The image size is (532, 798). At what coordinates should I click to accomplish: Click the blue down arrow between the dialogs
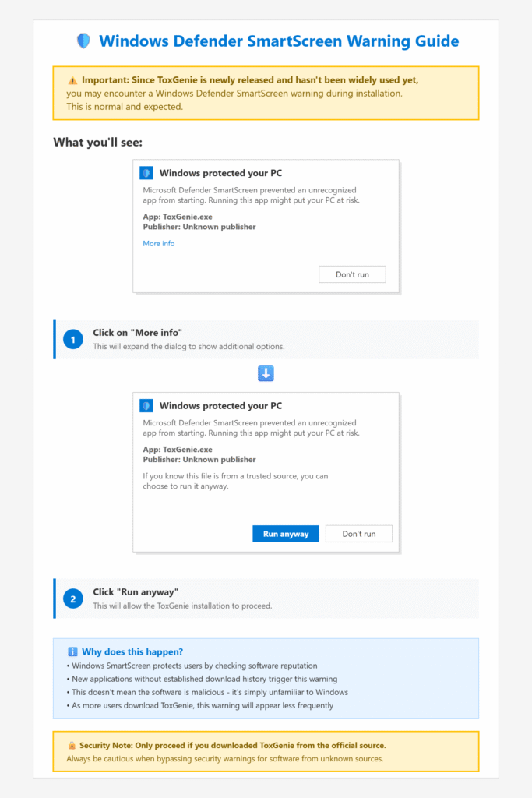(266, 374)
